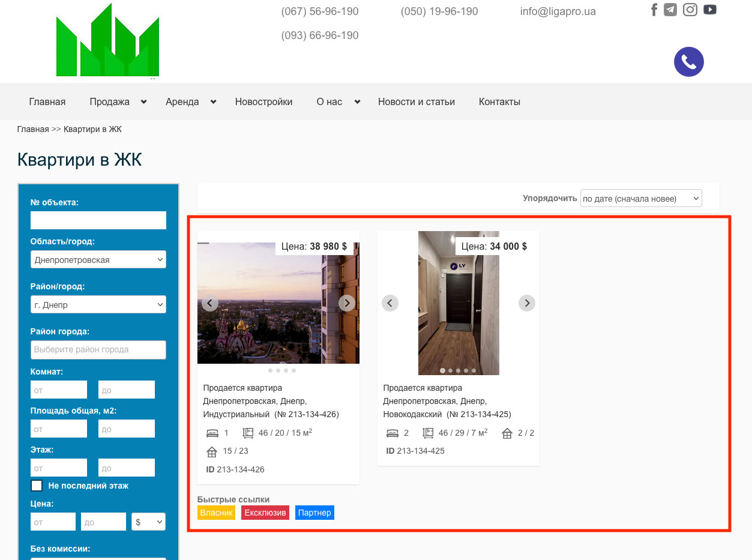Open the Facebook social icon
This screenshot has width=752, height=560.
click(x=654, y=10)
